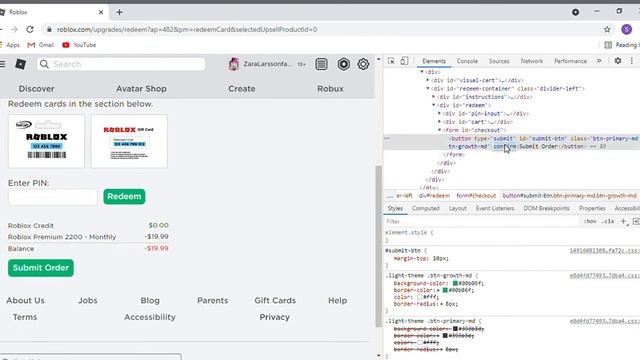This screenshot has height=360, width=640.
Task: Open the Roblox settings gear icon
Action: (x=363, y=64)
